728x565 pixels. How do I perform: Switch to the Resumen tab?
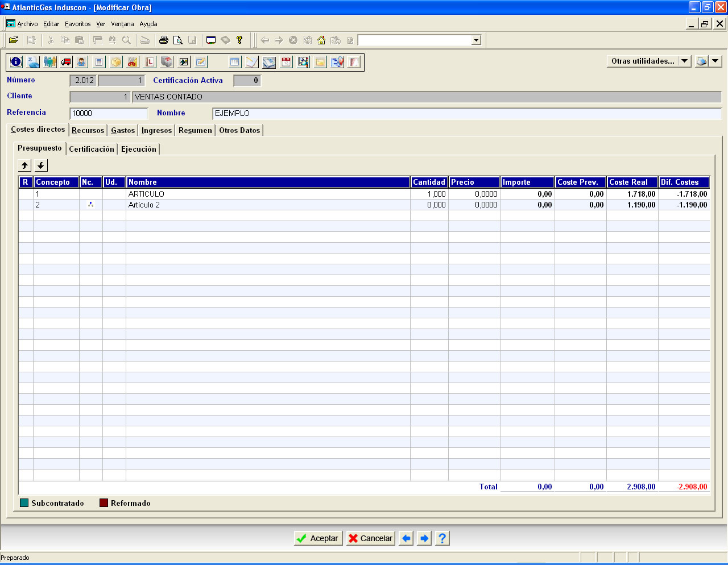(x=195, y=130)
